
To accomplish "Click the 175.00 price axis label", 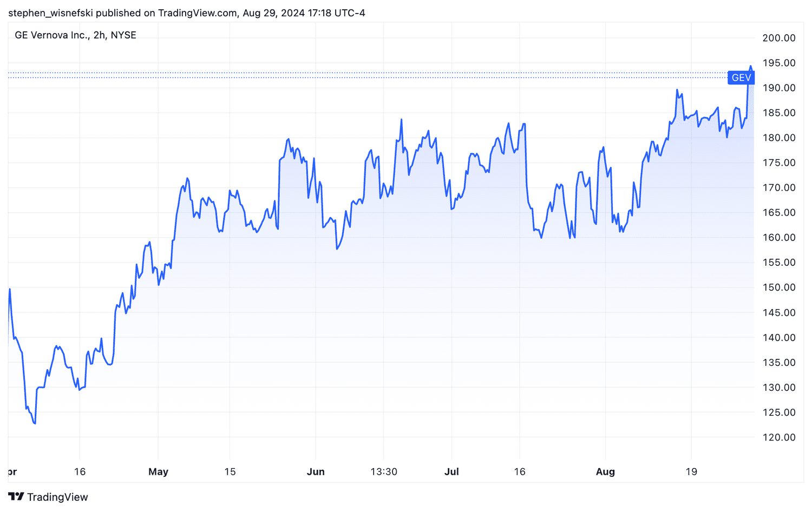I will pos(779,162).
